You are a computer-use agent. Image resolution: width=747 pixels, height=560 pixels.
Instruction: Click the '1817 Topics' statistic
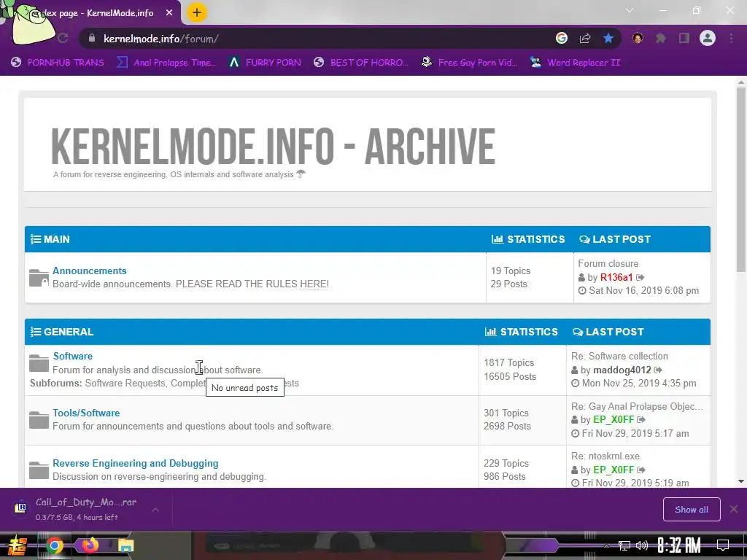click(x=508, y=363)
